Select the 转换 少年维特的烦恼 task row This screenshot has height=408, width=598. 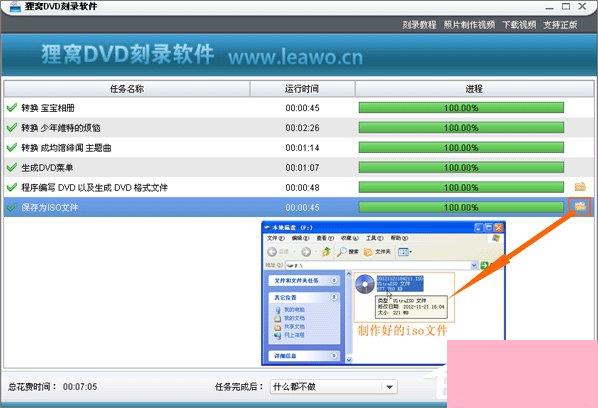(299, 127)
